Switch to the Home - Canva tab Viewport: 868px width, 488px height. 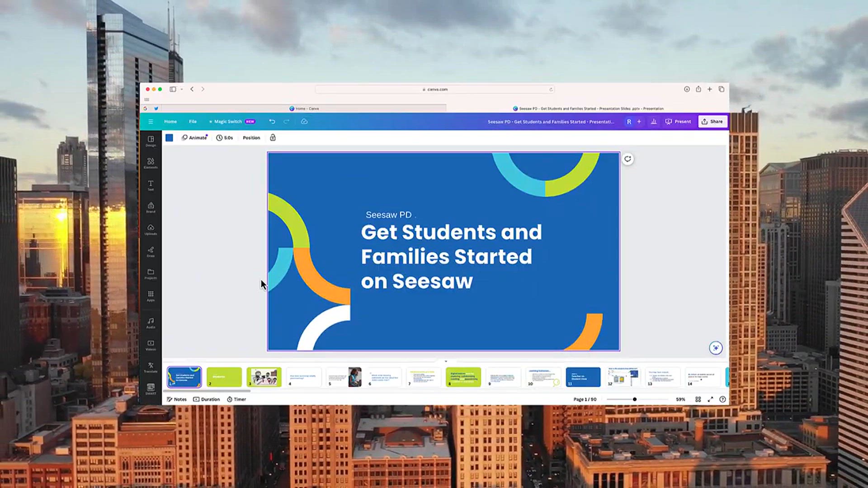point(304,108)
